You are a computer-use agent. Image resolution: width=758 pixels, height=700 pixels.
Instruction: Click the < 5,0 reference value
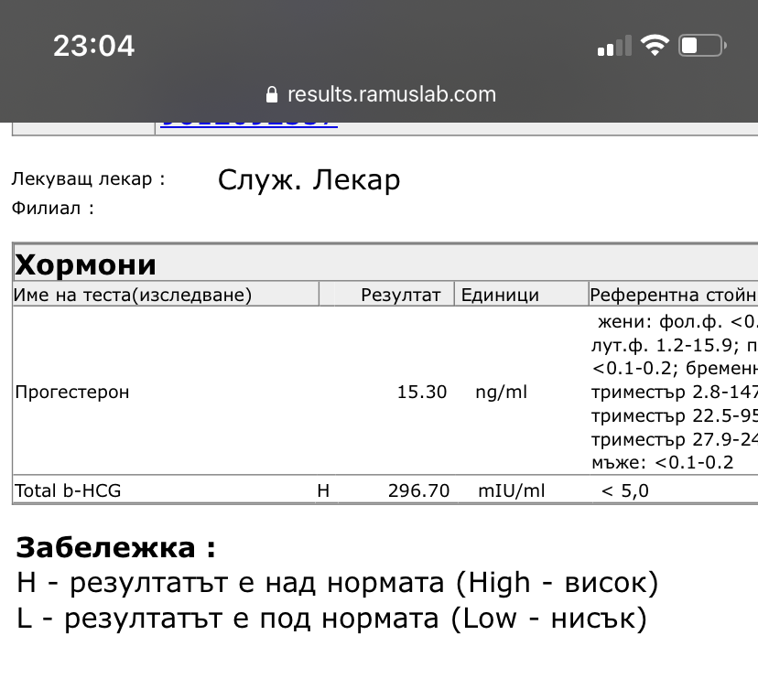tap(624, 490)
